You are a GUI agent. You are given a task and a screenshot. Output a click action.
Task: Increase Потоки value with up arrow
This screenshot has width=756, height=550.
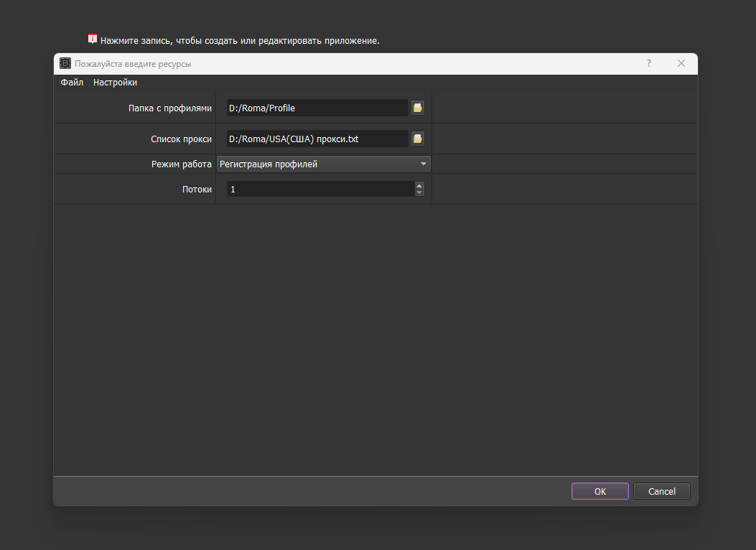point(419,185)
